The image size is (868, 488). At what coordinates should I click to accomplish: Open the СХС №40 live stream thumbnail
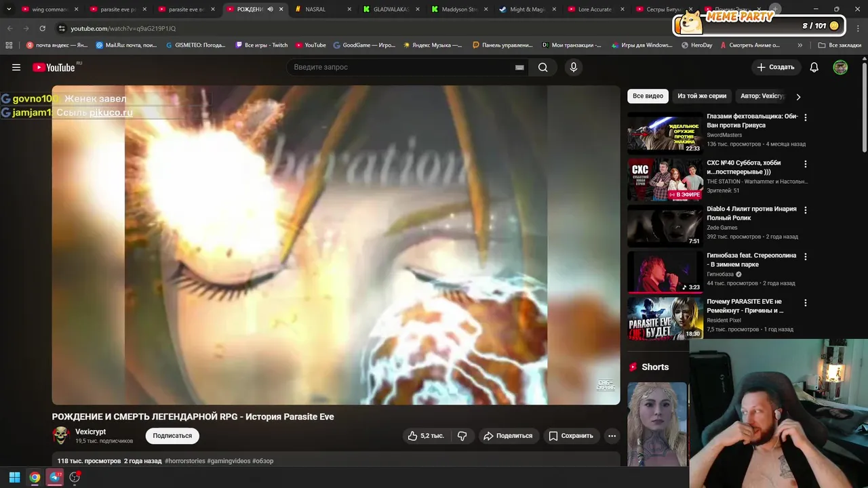click(x=665, y=179)
